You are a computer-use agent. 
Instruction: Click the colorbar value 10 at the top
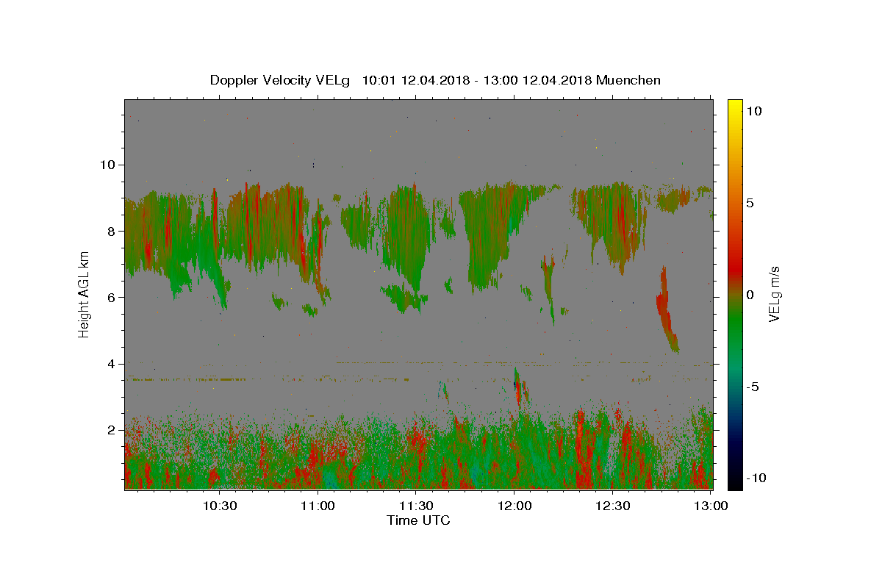coord(753,110)
